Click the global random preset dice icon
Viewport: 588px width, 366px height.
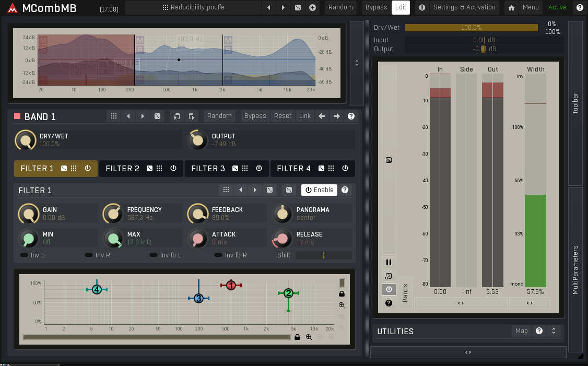(x=298, y=7)
